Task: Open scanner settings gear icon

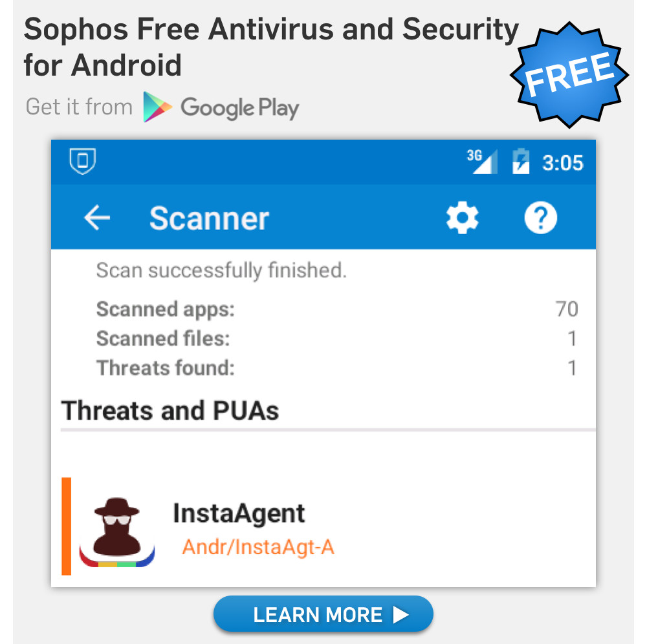Action: pos(462,218)
